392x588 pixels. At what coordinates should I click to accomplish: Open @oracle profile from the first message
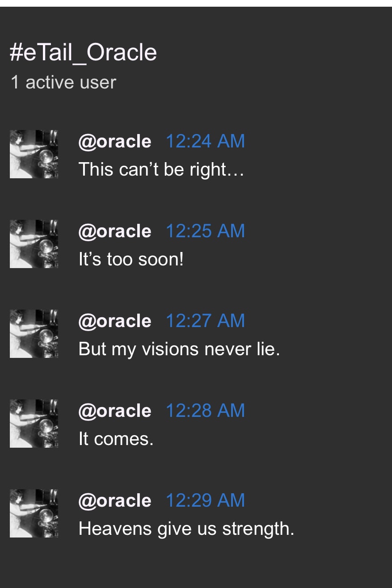[x=115, y=142]
